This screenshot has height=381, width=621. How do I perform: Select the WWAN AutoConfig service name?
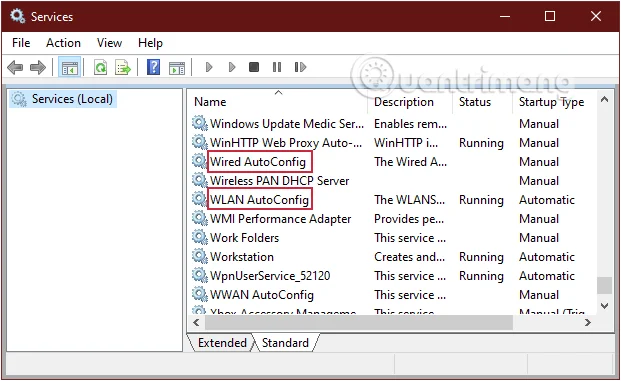(x=262, y=295)
